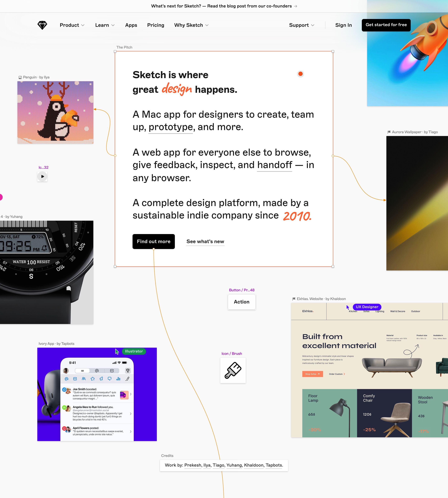
Task: Open the Why Sketch dropdown
Action: coord(191,25)
